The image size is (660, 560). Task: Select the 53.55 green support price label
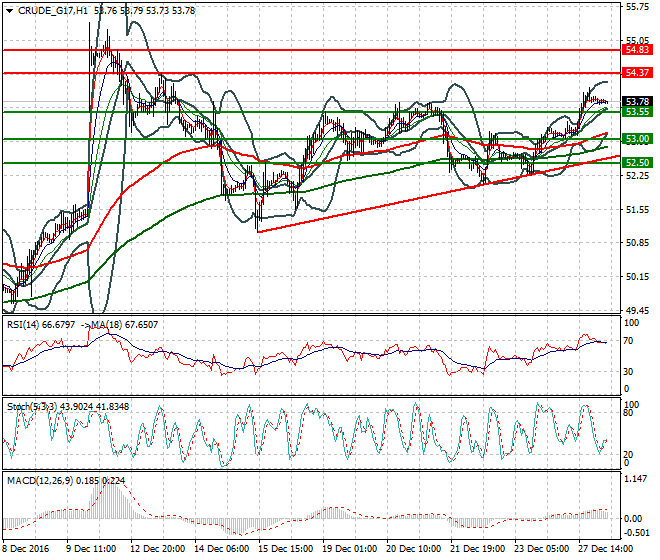(637, 112)
